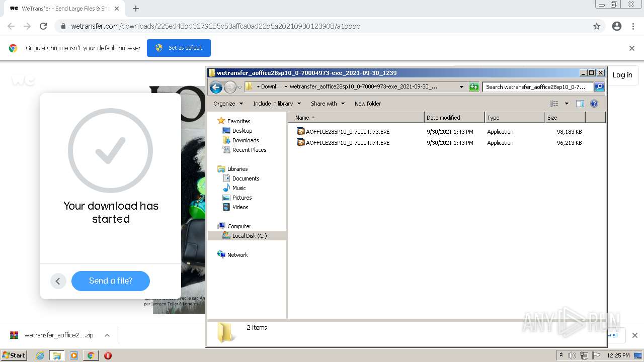
Task: Open Videos library
Action: coord(240,207)
